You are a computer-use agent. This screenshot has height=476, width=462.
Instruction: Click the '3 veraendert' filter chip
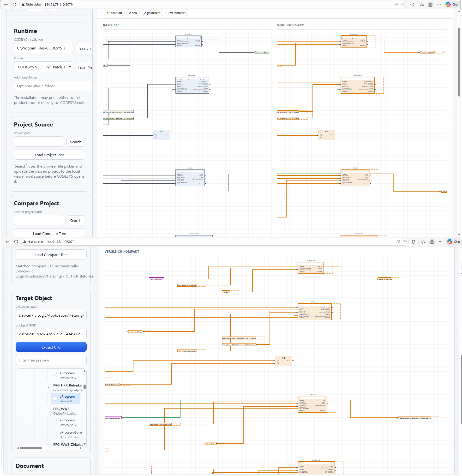click(x=176, y=13)
